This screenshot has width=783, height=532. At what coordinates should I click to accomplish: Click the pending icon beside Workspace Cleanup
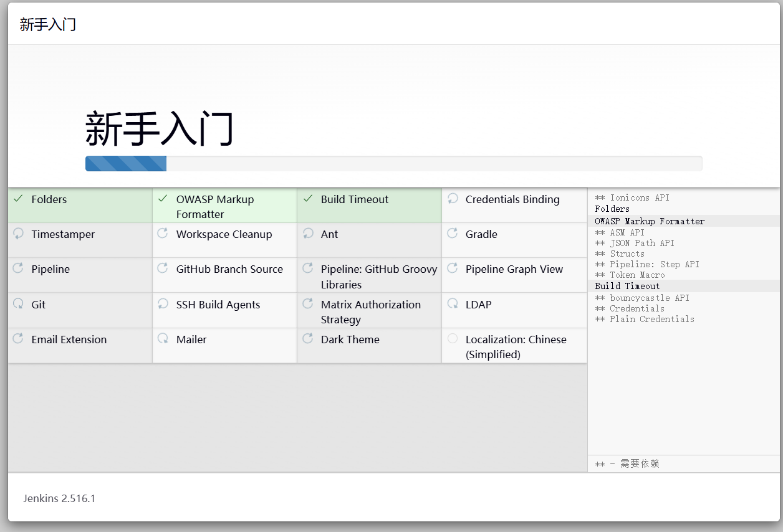[163, 234]
